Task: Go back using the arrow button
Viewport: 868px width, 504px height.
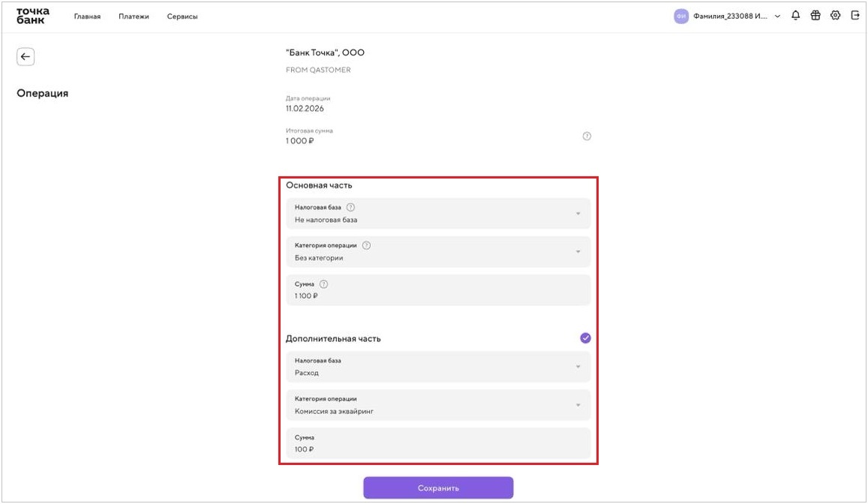Action: point(26,56)
